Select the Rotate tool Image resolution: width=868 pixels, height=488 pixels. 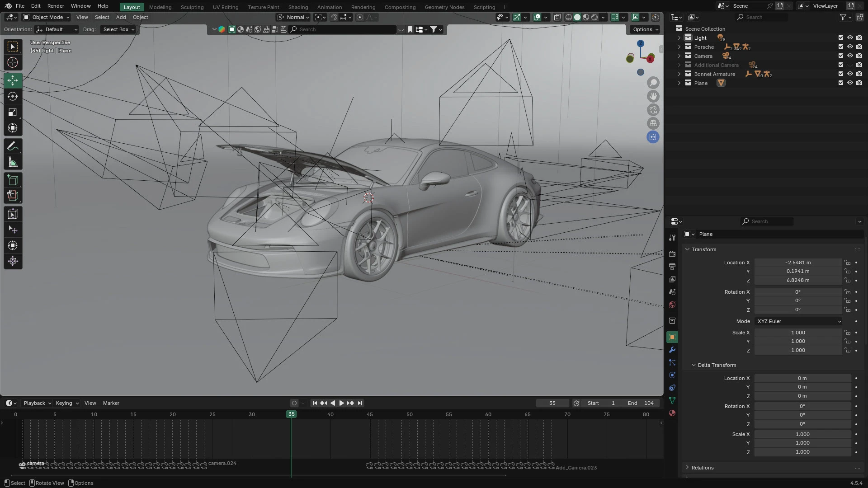click(13, 96)
